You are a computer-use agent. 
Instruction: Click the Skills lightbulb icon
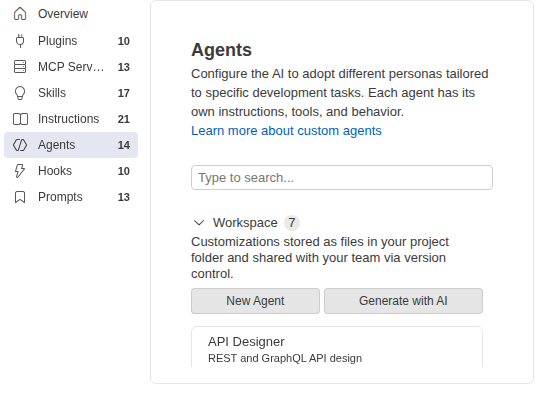[x=20, y=93]
